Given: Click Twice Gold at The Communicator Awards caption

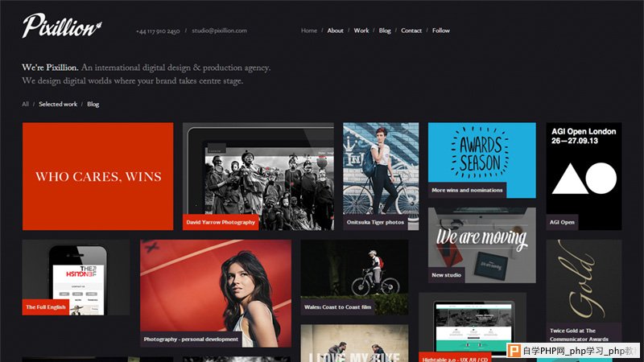Looking at the screenshot, I should pos(579,335).
